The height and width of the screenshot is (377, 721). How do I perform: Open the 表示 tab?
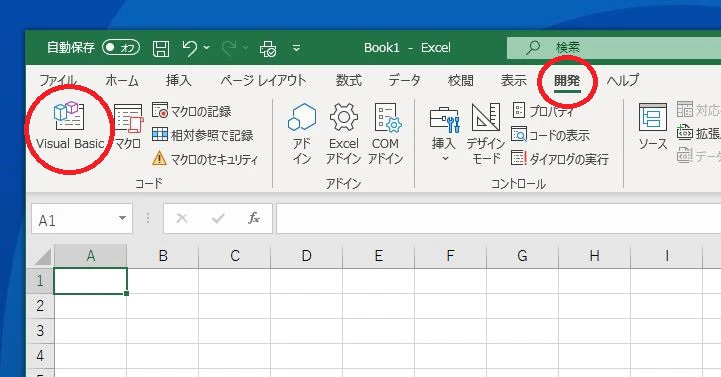tap(514, 80)
